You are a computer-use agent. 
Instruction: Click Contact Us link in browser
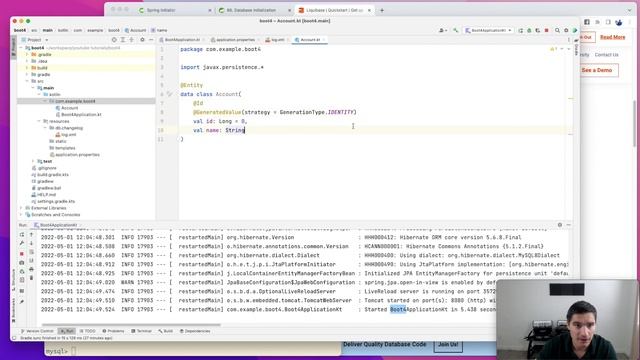click(x=606, y=55)
